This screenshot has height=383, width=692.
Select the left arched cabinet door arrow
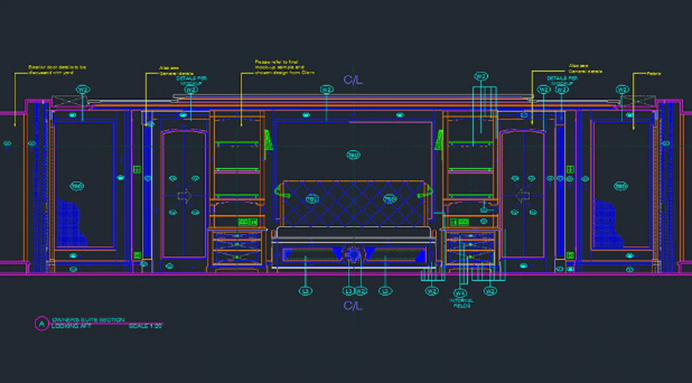click(x=184, y=195)
